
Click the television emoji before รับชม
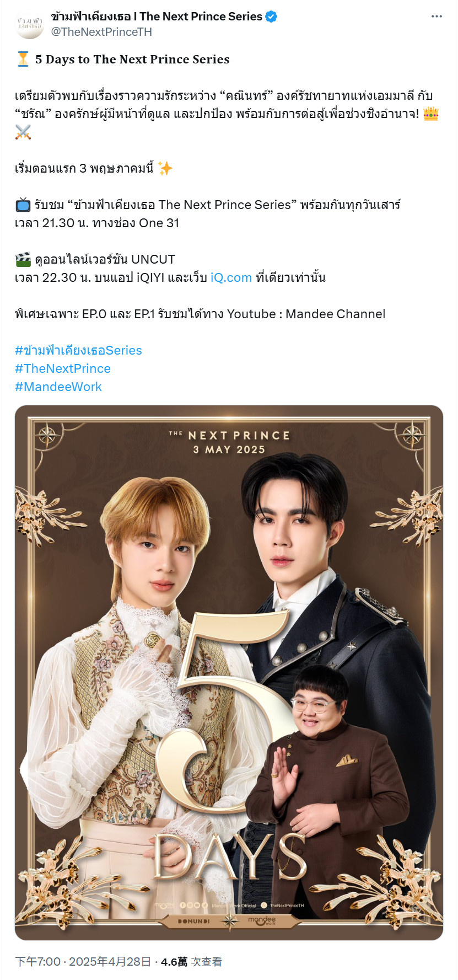[23, 205]
